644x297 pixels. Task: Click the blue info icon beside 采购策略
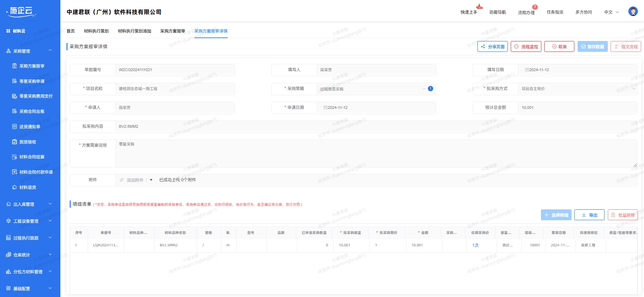tap(430, 88)
